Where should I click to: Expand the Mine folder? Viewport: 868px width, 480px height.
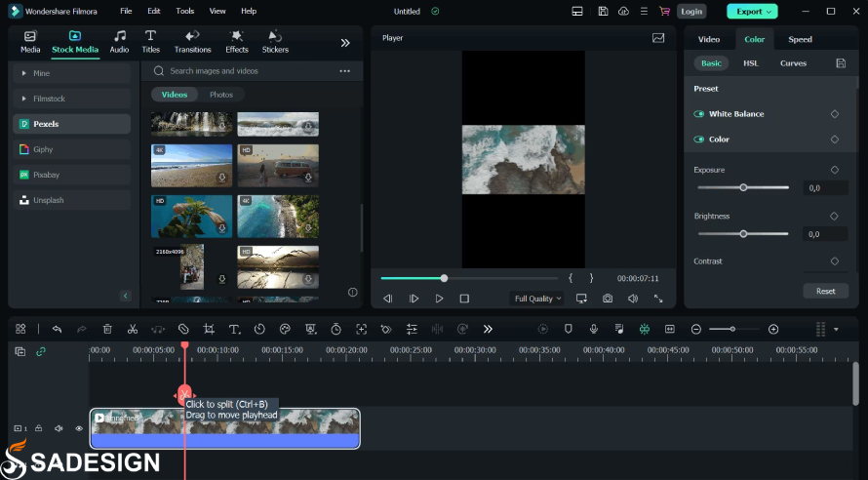(72, 73)
